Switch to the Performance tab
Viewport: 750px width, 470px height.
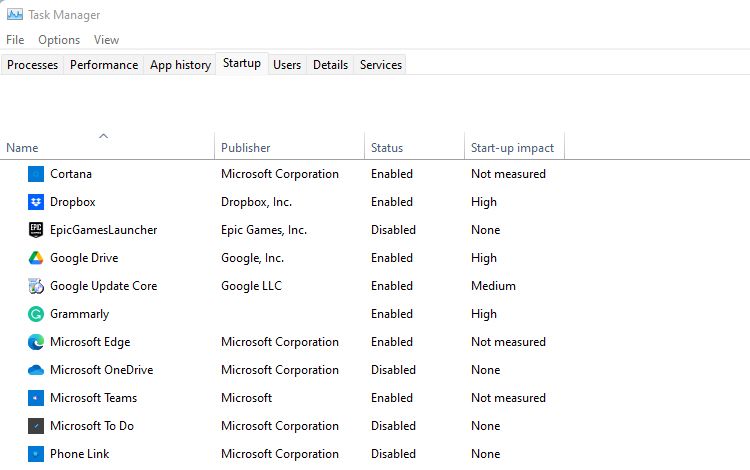(104, 65)
